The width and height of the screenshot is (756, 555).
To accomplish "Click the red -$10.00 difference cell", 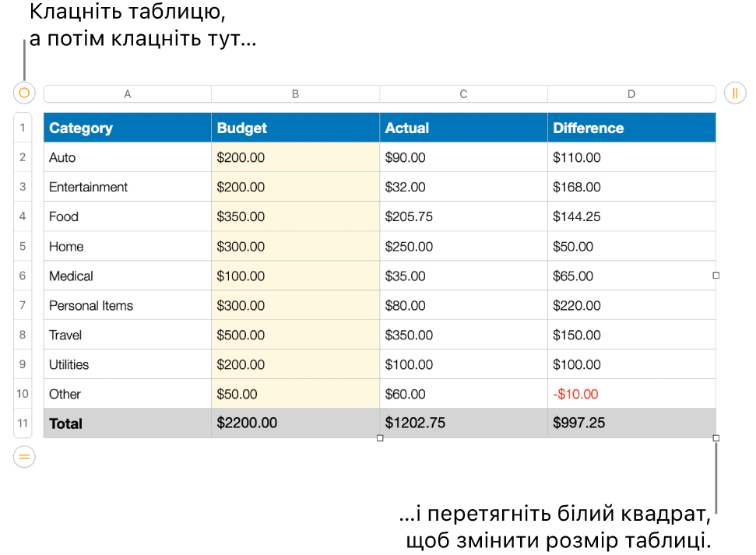I will [631, 393].
